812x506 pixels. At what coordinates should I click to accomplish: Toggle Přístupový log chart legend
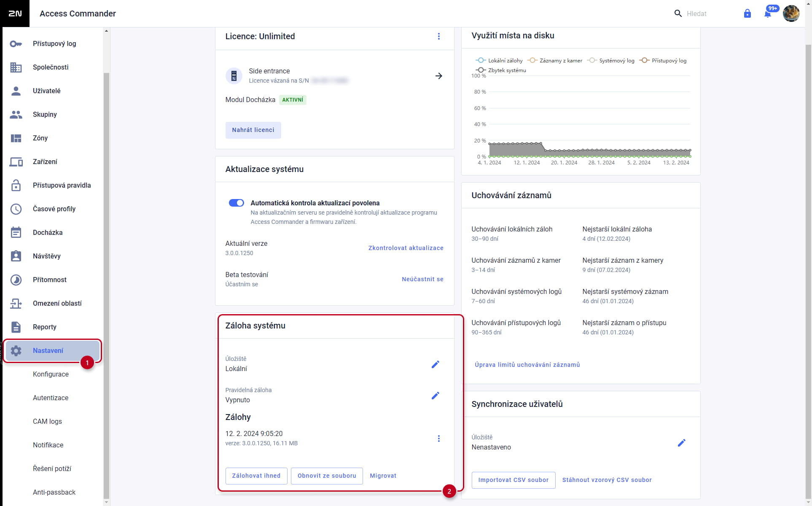click(x=663, y=60)
